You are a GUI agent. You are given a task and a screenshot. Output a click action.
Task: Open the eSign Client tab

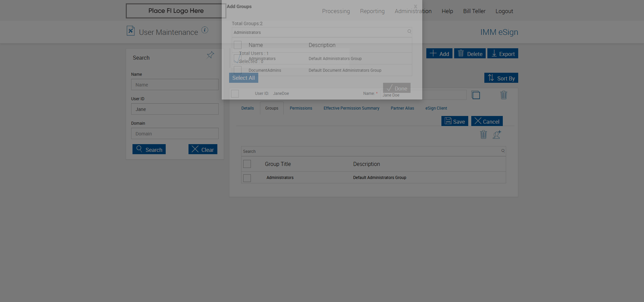pyautogui.click(x=436, y=108)
